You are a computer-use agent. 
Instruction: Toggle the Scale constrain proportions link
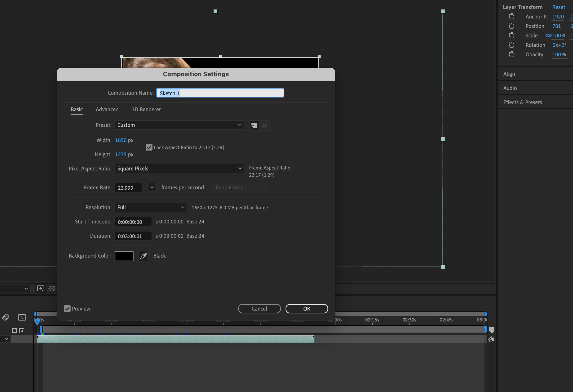click(548, 36)
